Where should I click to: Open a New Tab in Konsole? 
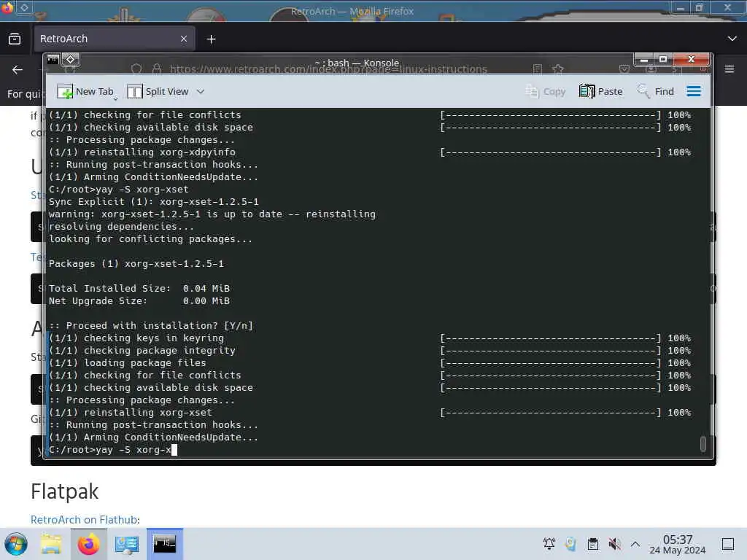tap(85, 91)
